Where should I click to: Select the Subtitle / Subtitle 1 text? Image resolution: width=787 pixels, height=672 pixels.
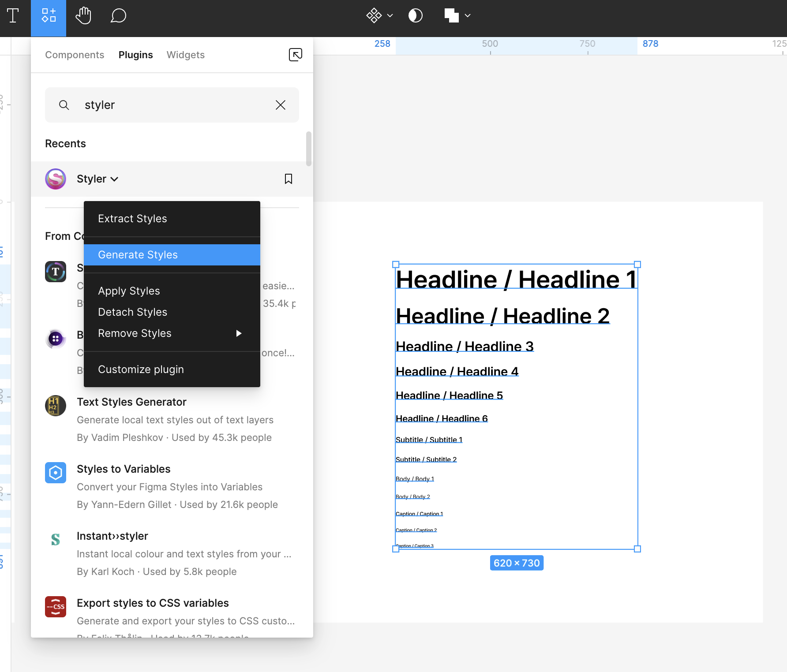pyautogui.click(x=429, y=440)
